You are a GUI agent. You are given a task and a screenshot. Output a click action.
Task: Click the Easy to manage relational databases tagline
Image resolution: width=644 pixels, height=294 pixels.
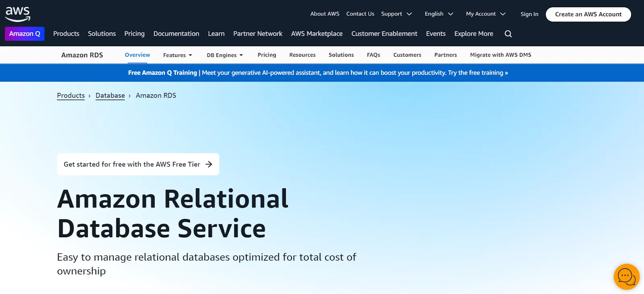coord(206,264)
